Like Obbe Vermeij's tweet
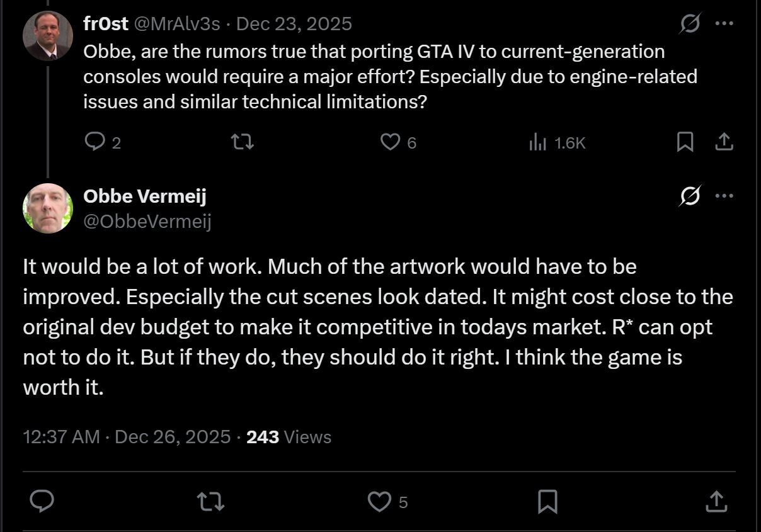The image size is (761, 532). tap(379, 502)
